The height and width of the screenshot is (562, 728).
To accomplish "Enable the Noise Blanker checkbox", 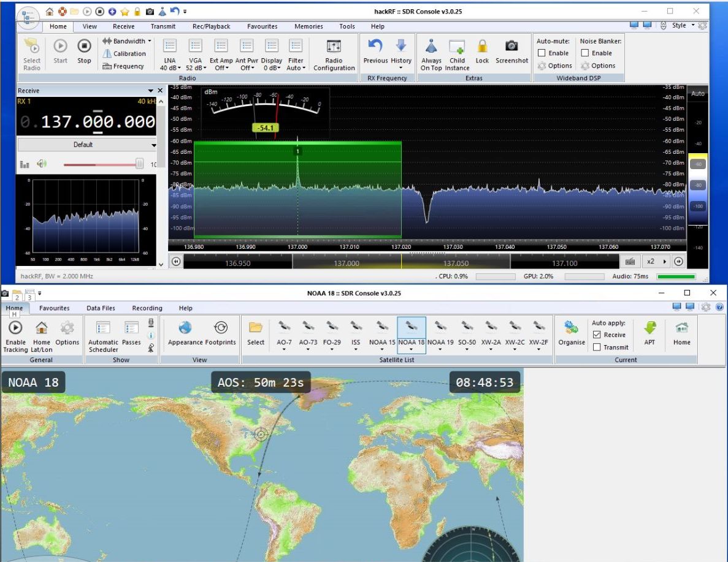I will [x=584, y=53].
